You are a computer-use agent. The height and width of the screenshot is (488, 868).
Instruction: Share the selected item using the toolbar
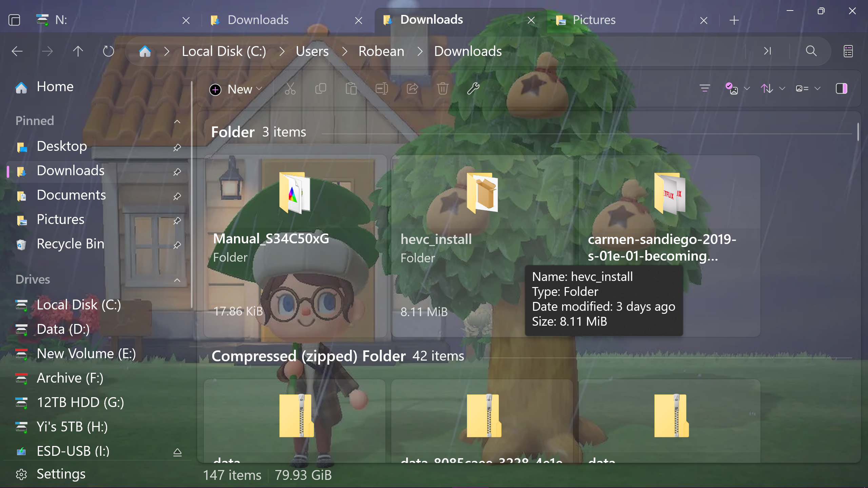click(412, 89)
